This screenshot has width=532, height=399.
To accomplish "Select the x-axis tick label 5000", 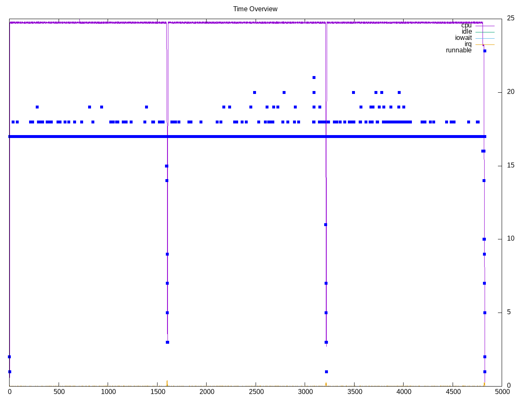I will [x=502, y=392].
